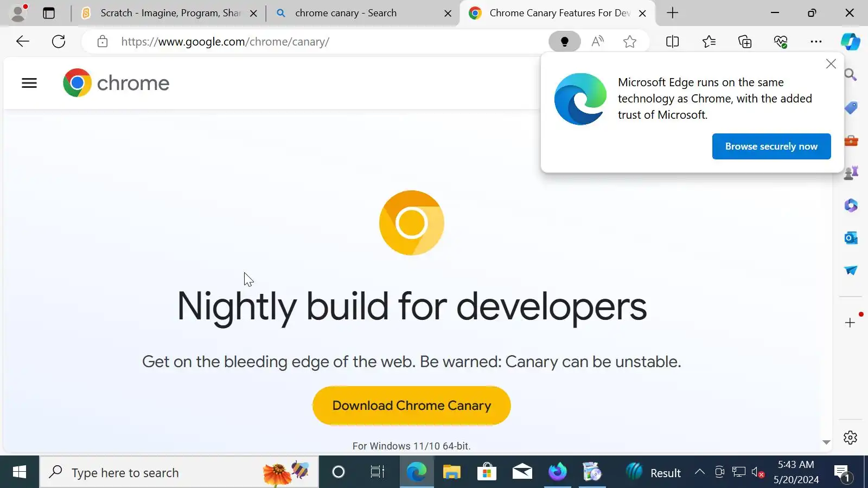Open Settings and more menu

pos(816,41)
